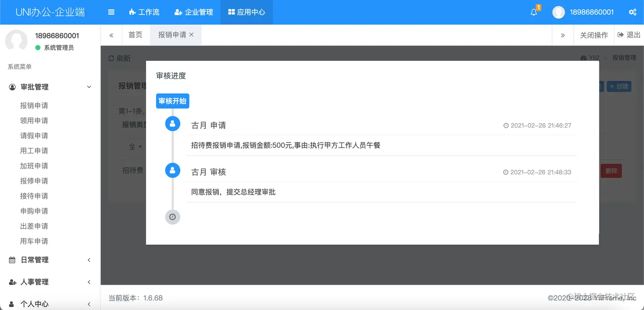Image resolution: width=644 pixels, height=310 pixels.
Task: Open the notification bell with badge 1
Action: (534, 12)
